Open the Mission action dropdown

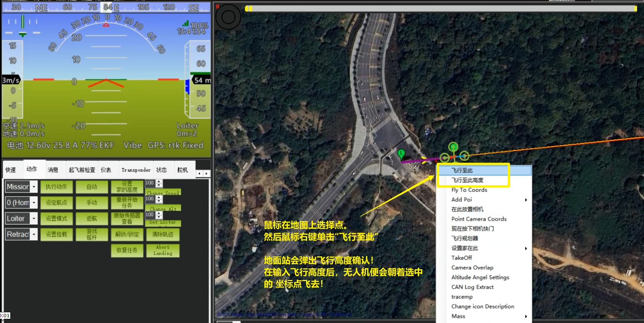(x=34, y=187)
